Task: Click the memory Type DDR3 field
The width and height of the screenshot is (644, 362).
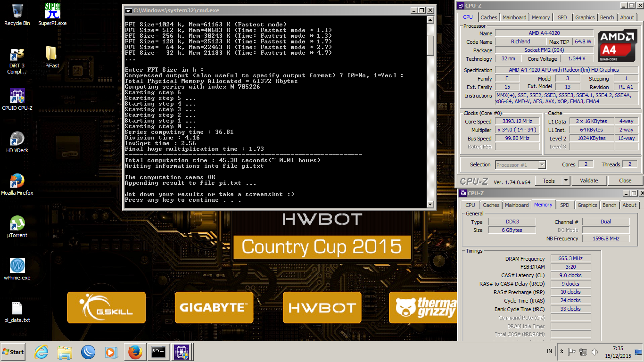Action: point(512,222)
